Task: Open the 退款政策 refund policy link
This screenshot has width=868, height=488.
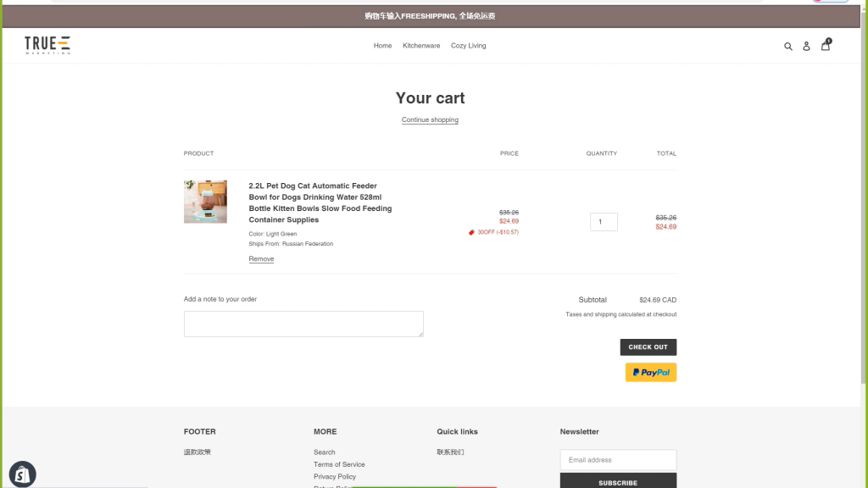Action: tap(197, 452)
